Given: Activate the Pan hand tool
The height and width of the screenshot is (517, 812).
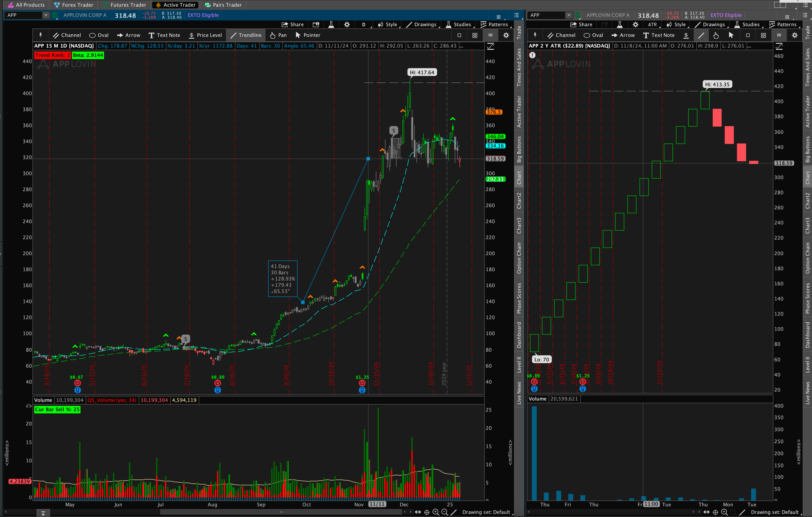Looking at the screenshot, I should (278, 35).
